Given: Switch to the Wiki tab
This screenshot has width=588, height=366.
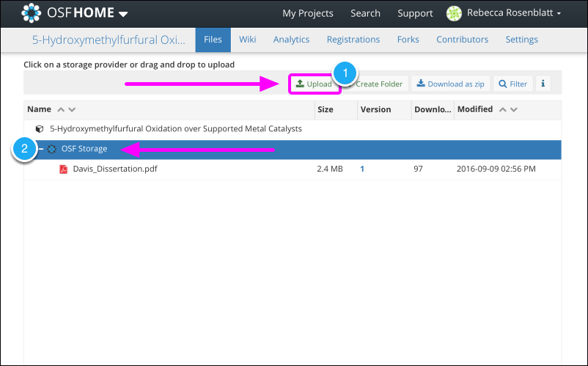Looking at the screenshot, I should 248,40.
